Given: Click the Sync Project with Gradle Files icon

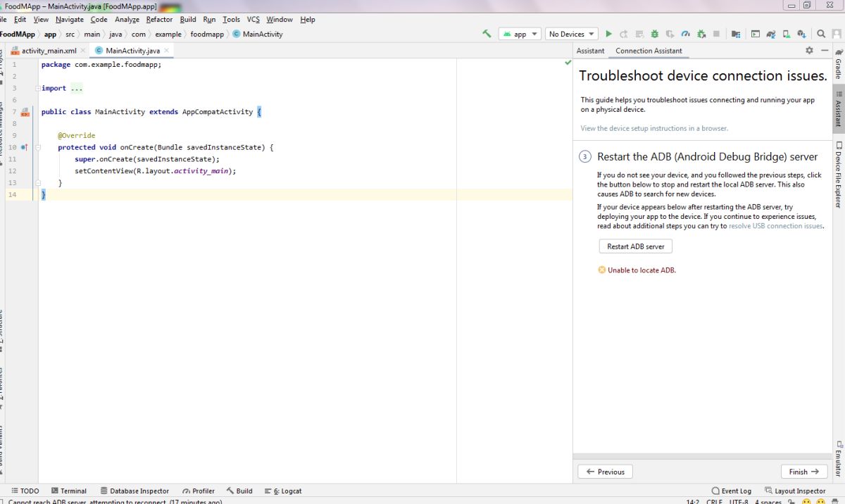Looking at the screenshot, I should (x=771, y=34).
